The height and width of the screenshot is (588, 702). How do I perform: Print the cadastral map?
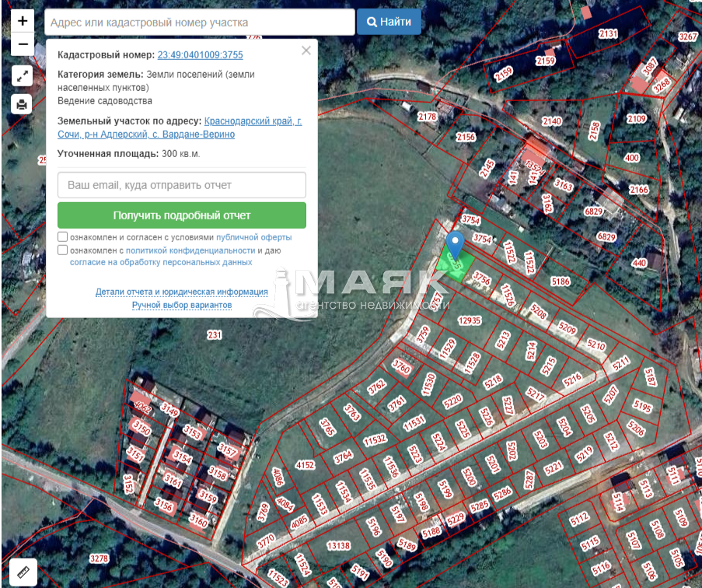23,104
